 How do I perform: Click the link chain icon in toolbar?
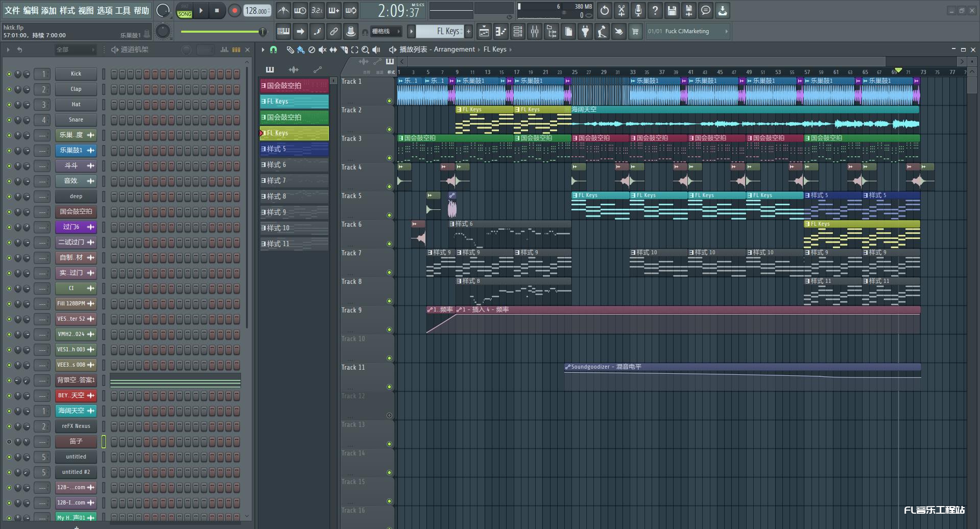[x=333, y=32]
